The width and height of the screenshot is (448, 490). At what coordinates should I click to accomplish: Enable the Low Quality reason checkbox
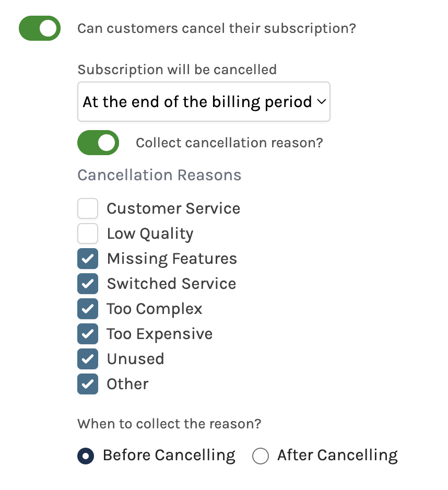[88, 234]
